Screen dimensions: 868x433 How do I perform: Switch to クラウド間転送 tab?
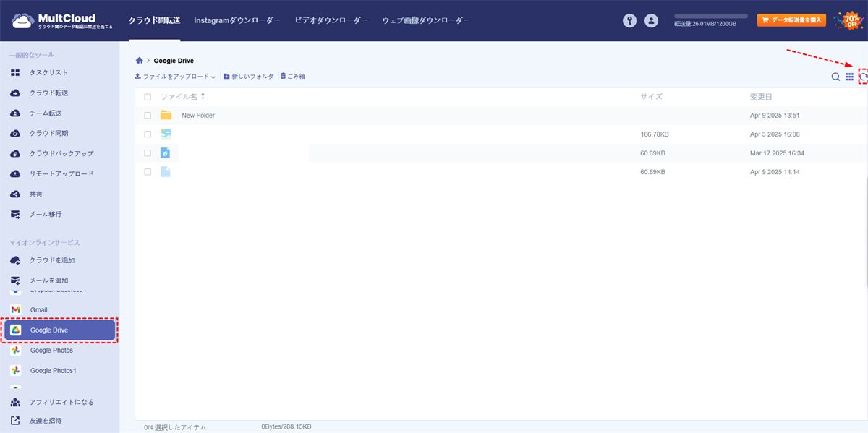pos(154,21)
